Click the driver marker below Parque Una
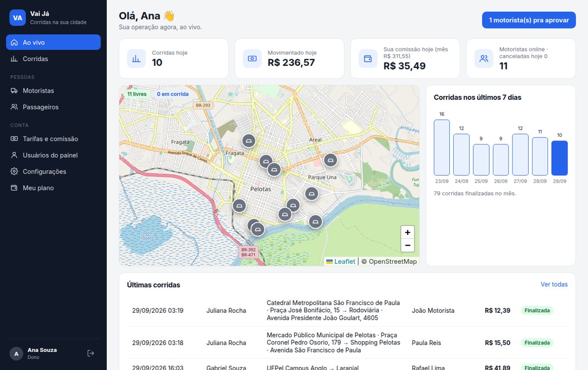Viewport: 588px width, 370px height. click(312, 194)
